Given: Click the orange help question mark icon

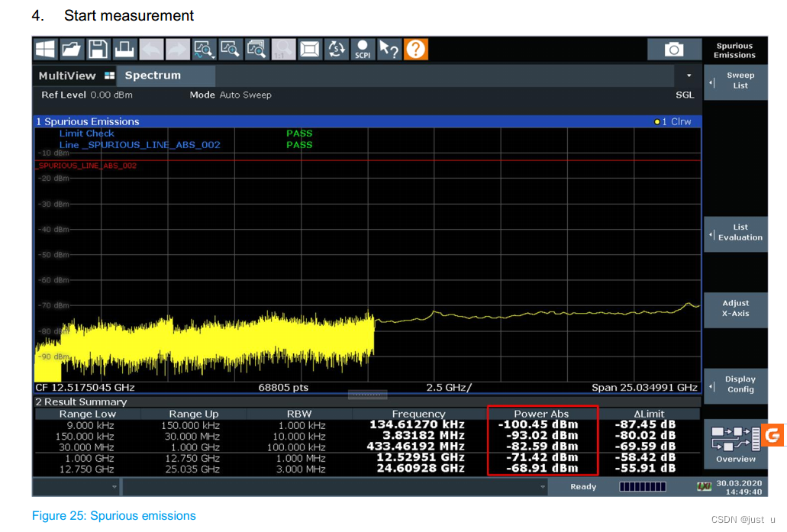Looking at the screenshot, I should pos(415,50).
